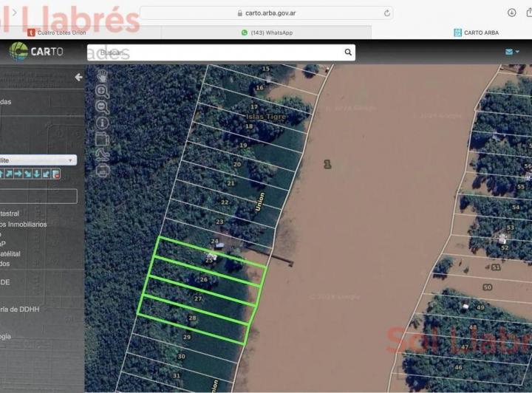Open the layers/legend map tool
532x393 pixels.
click(x=102, y=139)
